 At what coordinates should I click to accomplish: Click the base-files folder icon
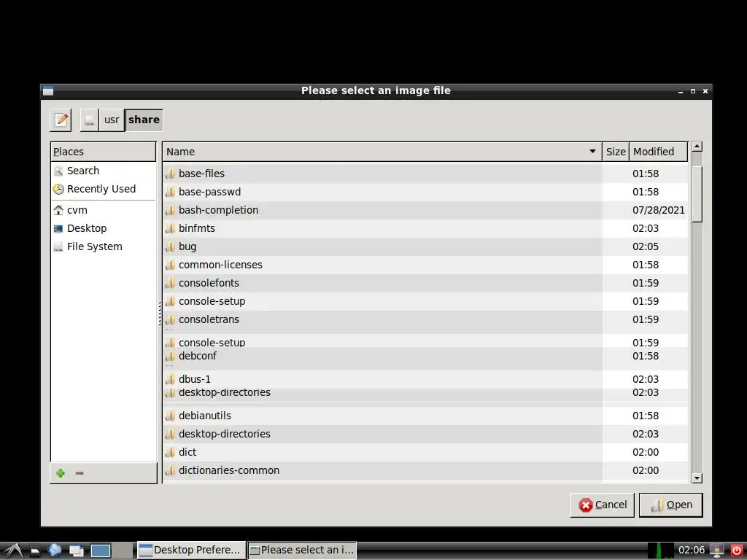pyautogui.click(x=170, y=174)
